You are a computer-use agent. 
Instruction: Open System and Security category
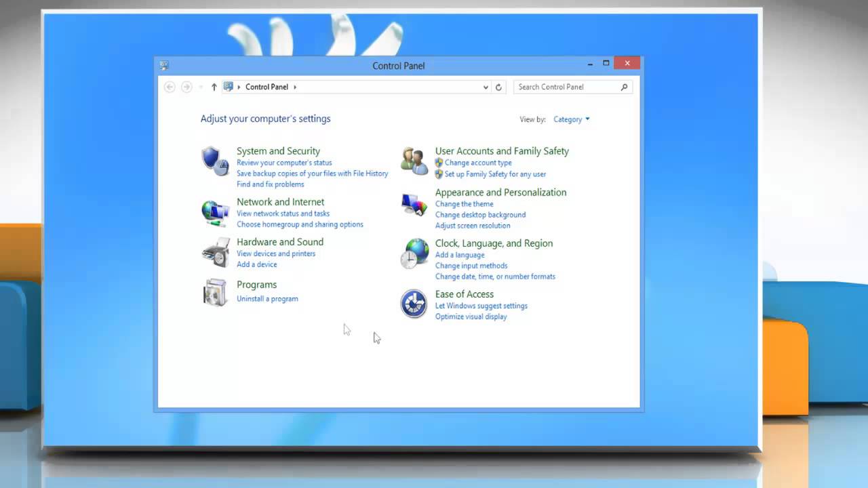[278, 151]
